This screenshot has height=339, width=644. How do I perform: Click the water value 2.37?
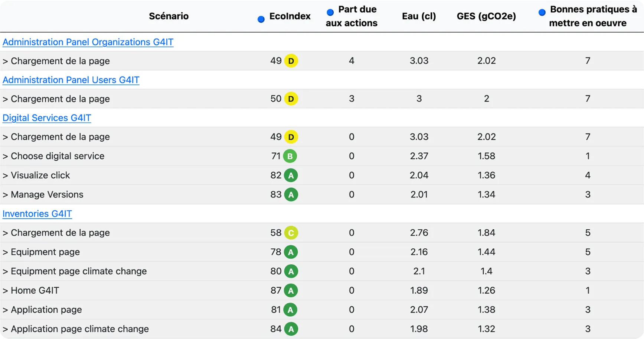pos(419,156)
